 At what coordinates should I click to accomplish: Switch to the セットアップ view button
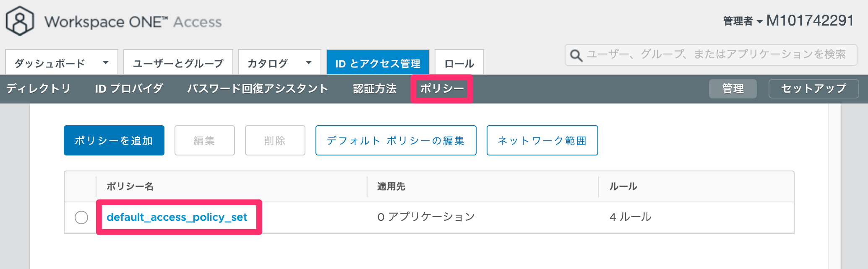[814, 88]
